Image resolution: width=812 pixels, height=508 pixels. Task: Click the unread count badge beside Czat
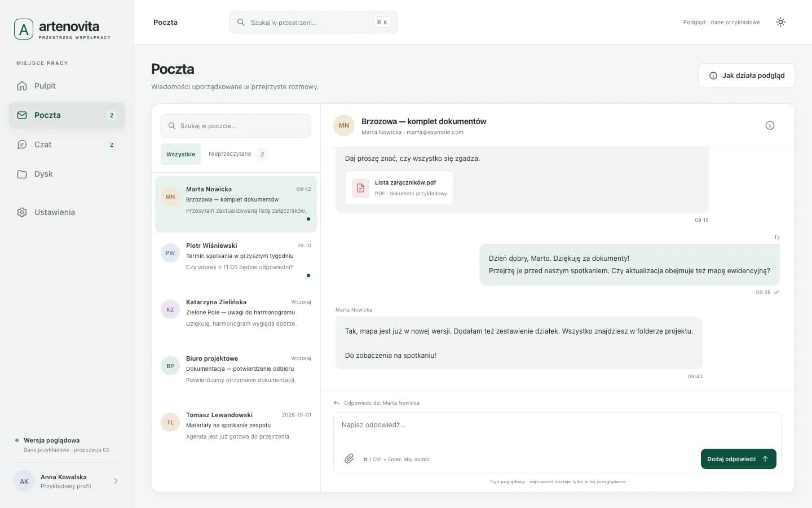coord(112,144)
